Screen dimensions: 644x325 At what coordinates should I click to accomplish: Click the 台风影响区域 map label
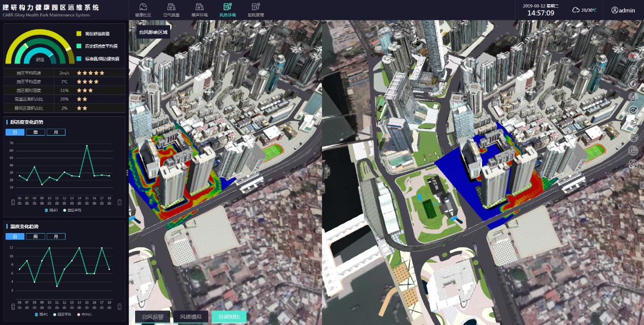coord(153,31)
